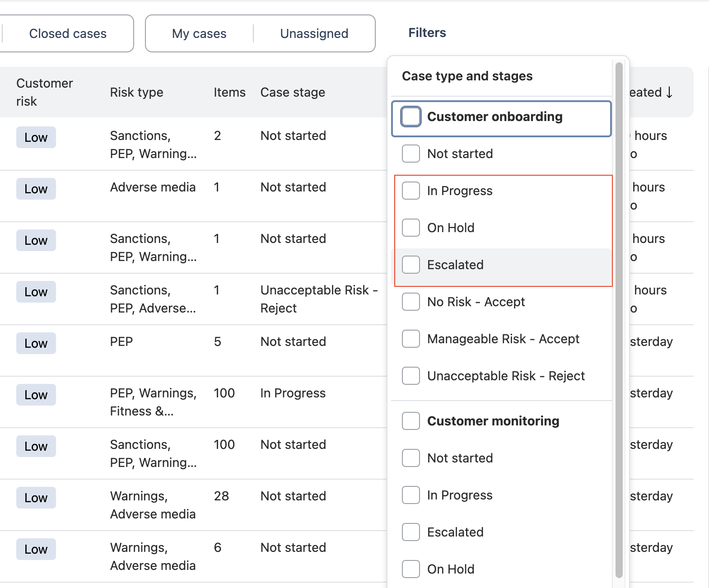Toggle the highlighted Escalated onboarding checkbox
Screen dimensions: 709x588
pyautogui.click(x=411, y=265)
